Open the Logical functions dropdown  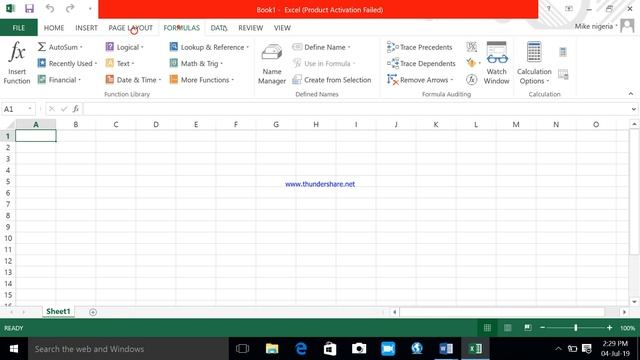click(124, 47)
